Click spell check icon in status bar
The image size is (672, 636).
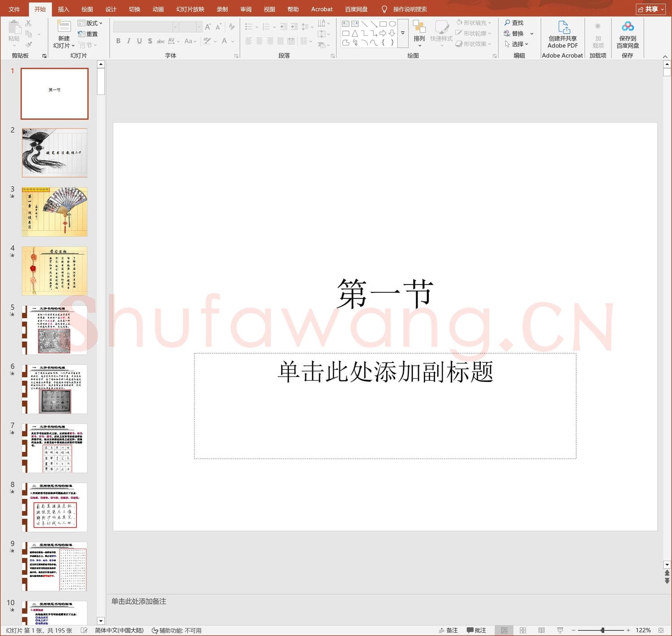click(84, 630)
